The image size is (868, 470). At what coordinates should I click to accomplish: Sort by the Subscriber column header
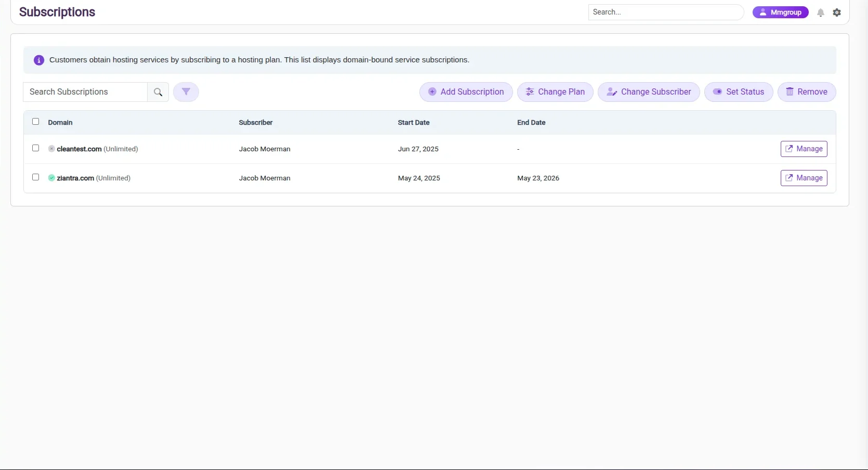point(256,123)
